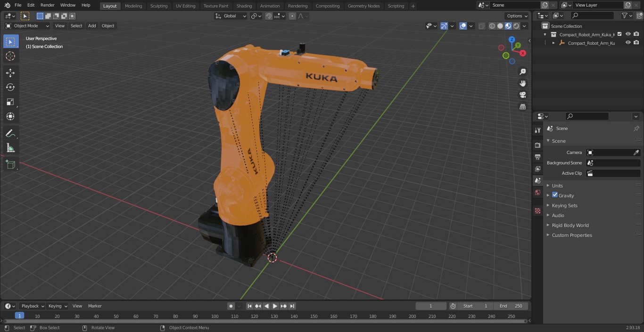The height and width of the screenshot is (332, 644).
Task: Activate the Transform tool
Action: (10, 116)
